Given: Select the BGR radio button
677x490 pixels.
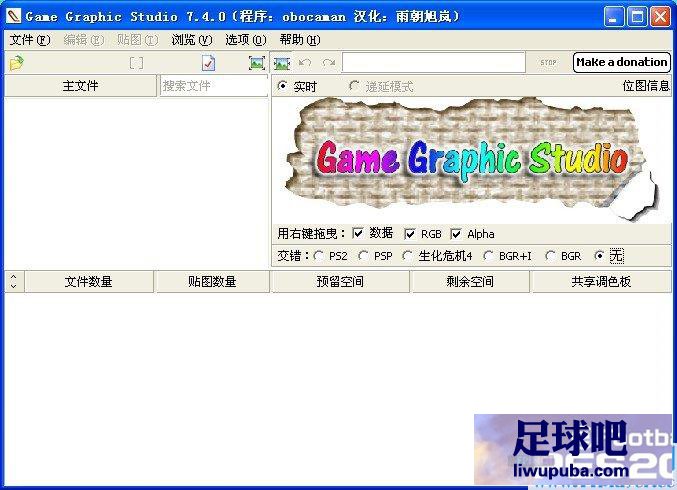Looking at the screenshot, I should tap(550, 256).
